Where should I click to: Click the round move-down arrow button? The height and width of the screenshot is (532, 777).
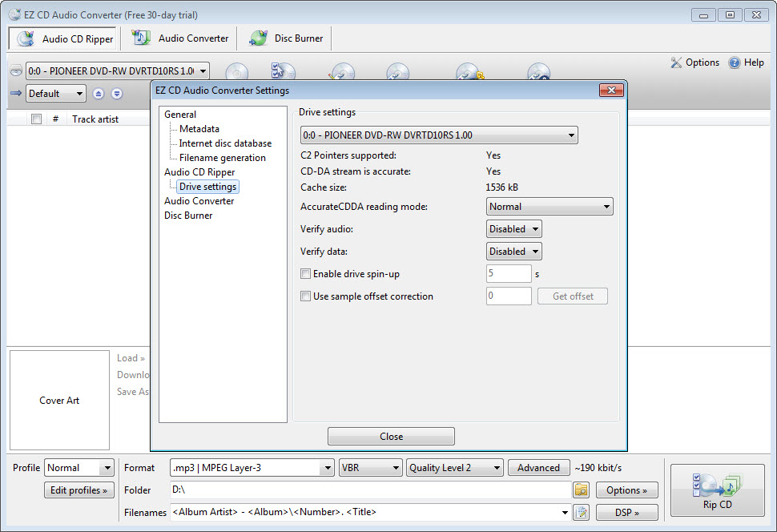point(117,93)
